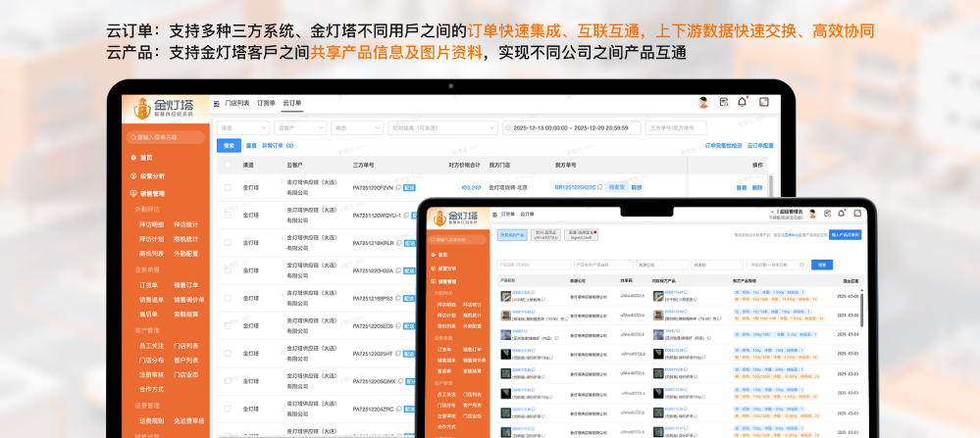Copy order number BR1251220K22C via the copy icon
980x438 pixels.
[600, 187]
